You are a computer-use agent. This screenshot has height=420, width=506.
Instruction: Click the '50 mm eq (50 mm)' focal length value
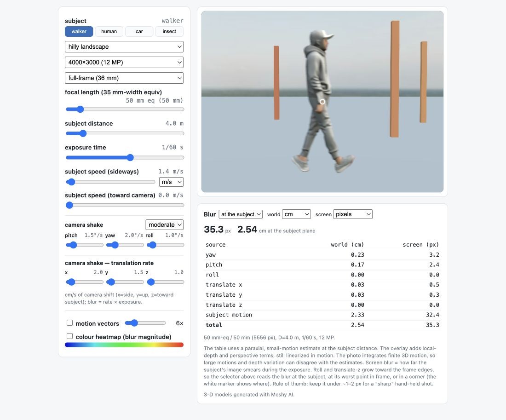click(x=155, y=100)
